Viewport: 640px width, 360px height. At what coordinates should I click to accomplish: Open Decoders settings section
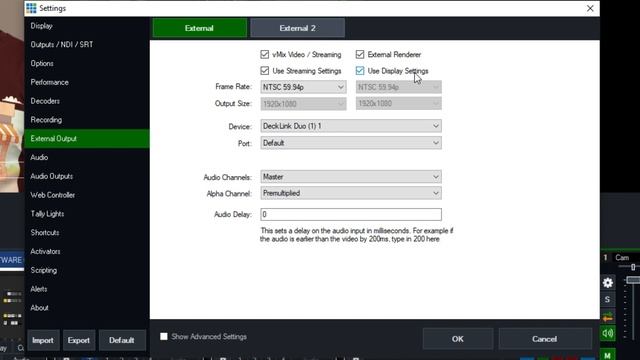[x=87, y=101]
